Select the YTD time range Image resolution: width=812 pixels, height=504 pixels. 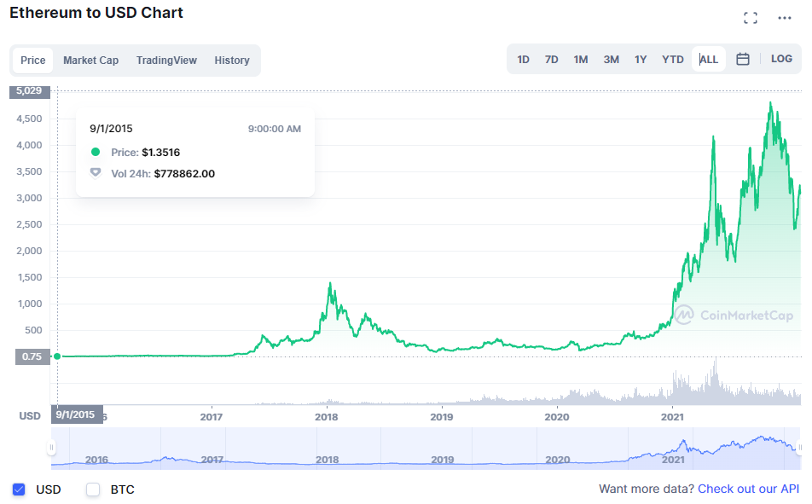point(673,60)
